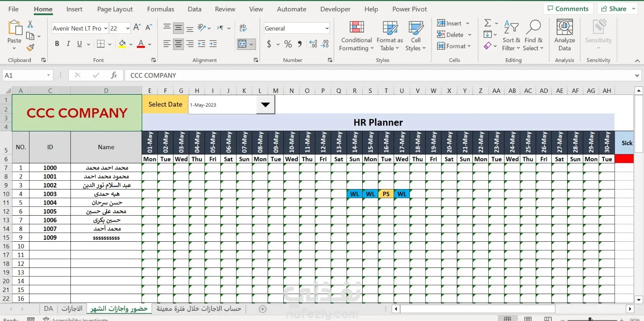Click the Format Painter brush icon
This screenshot has width=644, height=321.
pyautogui.click(x=30, y=48)
